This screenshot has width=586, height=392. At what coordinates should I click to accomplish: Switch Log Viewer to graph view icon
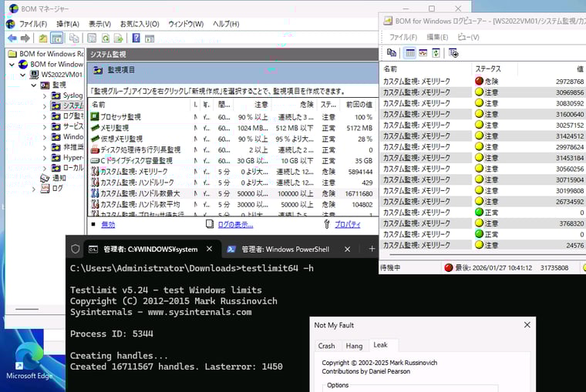[x=423, y=53]
